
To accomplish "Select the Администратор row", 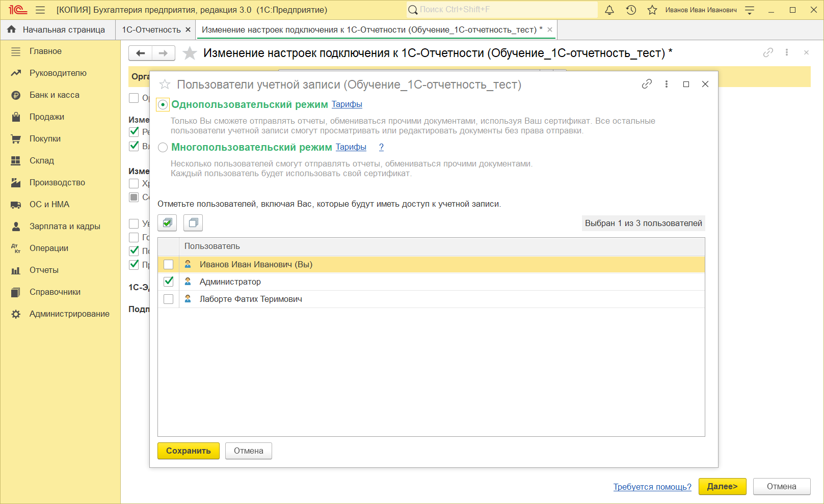I will click(431, 282).
